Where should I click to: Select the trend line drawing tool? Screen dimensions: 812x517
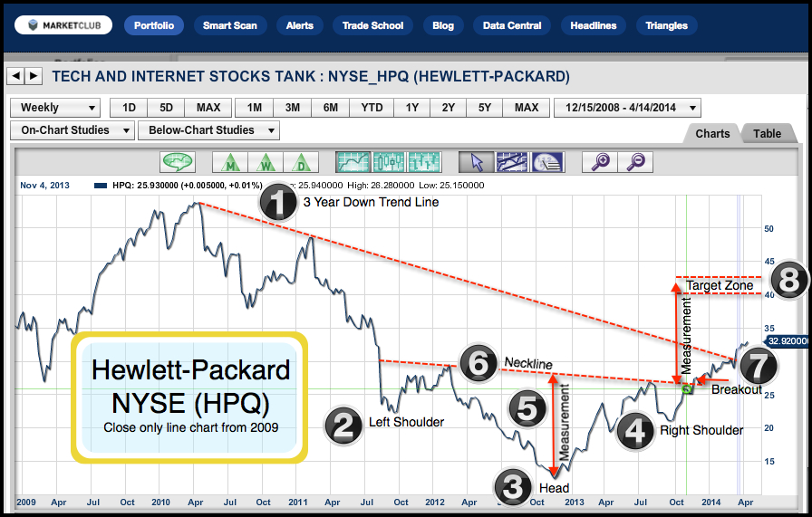point(512,162)
